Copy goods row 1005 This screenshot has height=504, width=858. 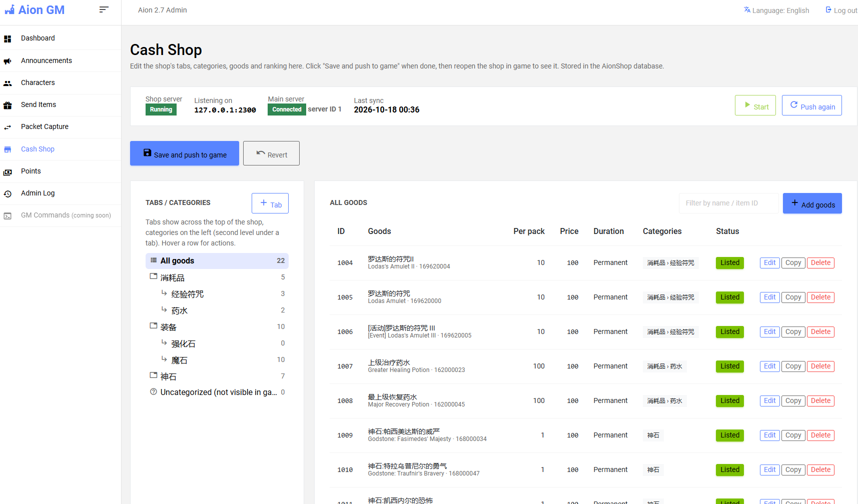click(793, 297)
